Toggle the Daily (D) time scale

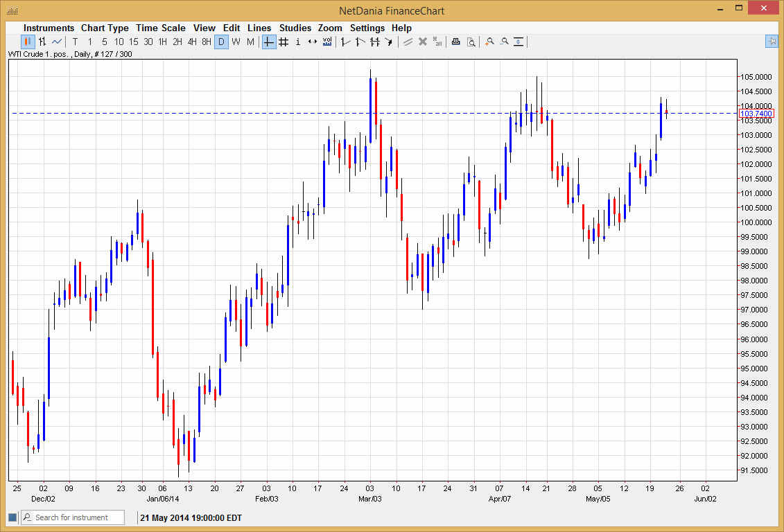click(221, 42)
